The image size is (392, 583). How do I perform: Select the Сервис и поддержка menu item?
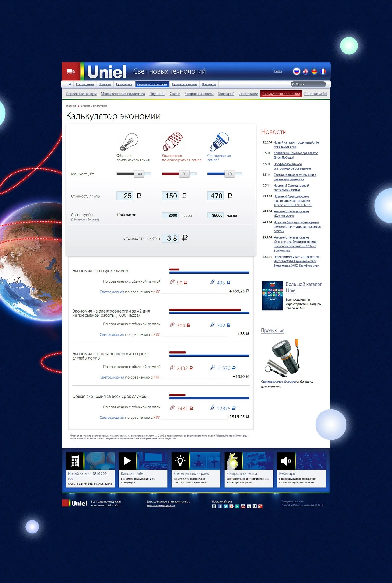tap(152, 84)
